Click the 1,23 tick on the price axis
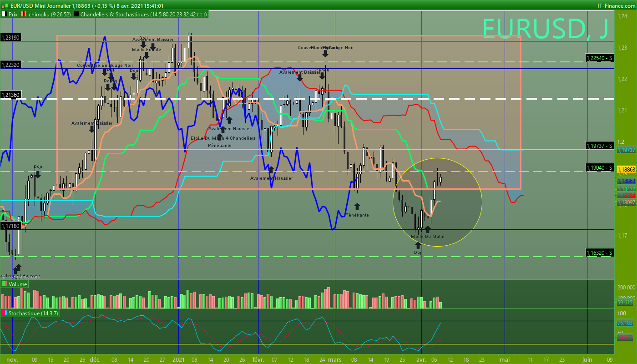Image resolution: width=637 pixels, height=364 pixels. click(x=622, y=47)
